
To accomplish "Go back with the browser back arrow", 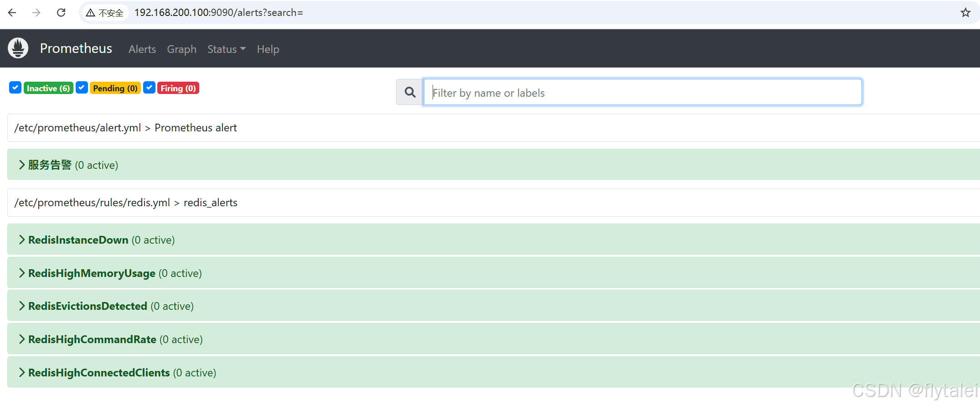I will pos(12,13).
